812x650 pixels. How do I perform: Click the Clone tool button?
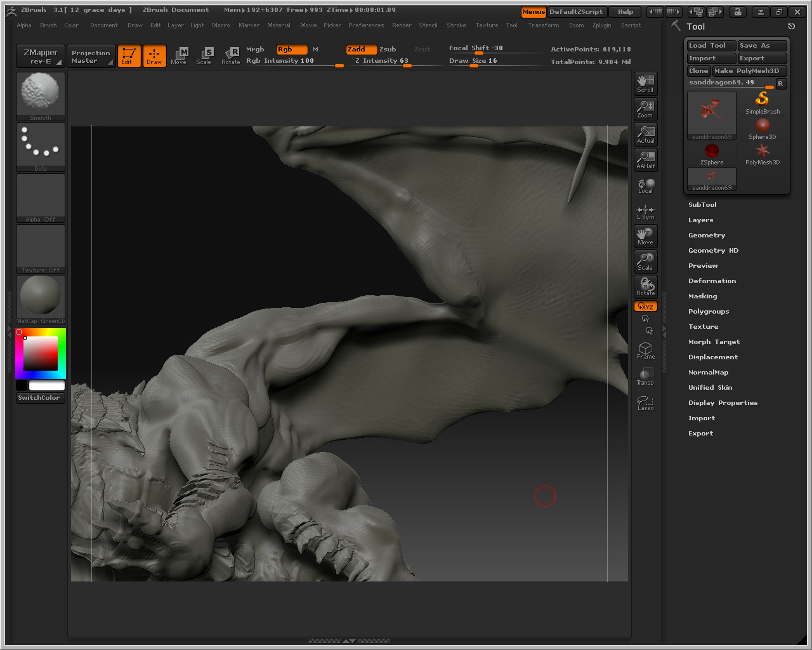pyautogui.click(x=698, y=71)
